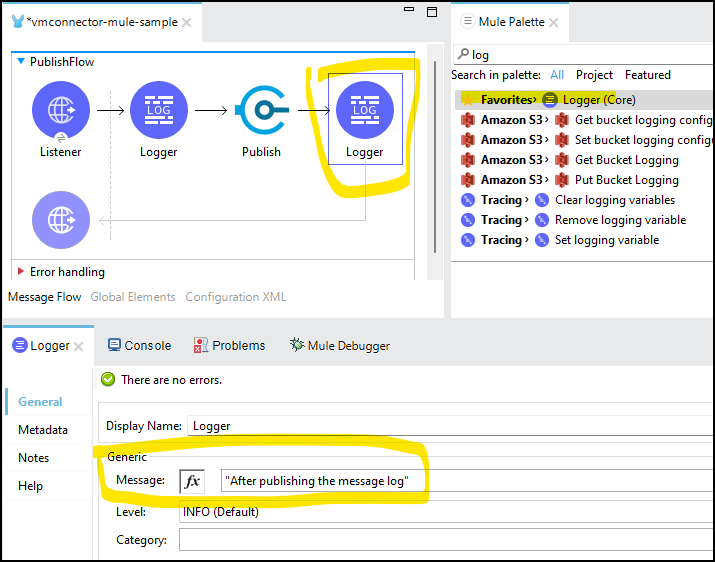Select Logger (Core) in the palette
Screen dimensions: 715x562
click(584, 100)
